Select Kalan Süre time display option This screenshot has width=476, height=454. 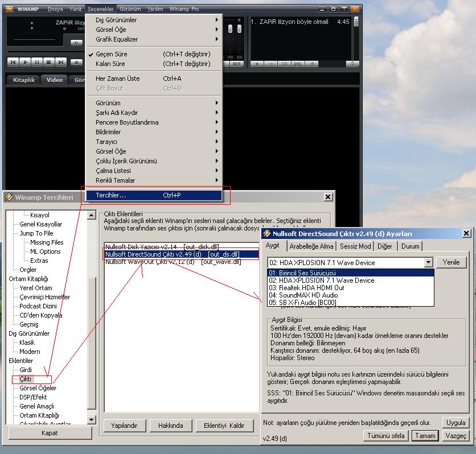(x=154, y=64)
